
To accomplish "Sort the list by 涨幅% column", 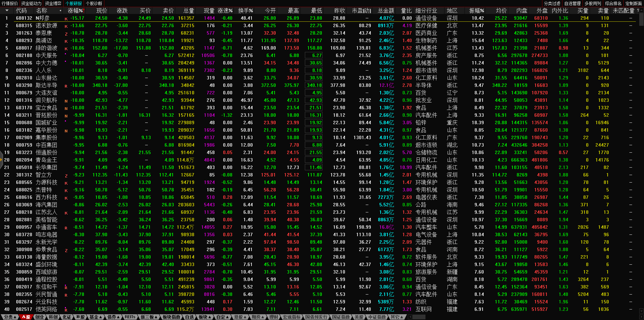I will pyautogui.click(x=75, y=11).
